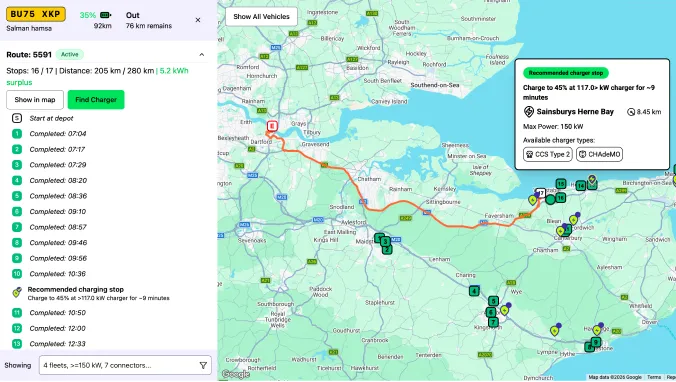
Task: Click the charger pin left of marker 17
Action: pos(533,200)
